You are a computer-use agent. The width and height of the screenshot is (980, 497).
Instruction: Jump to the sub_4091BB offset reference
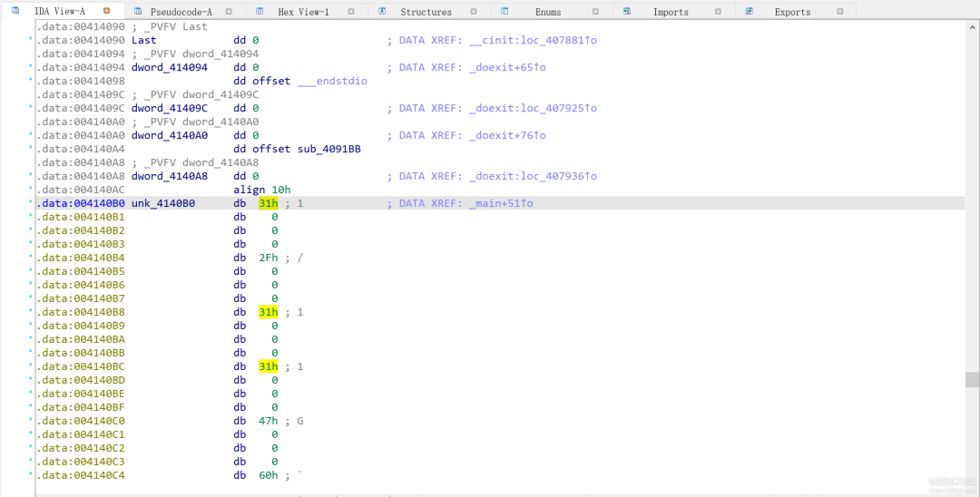coord(328,149)
